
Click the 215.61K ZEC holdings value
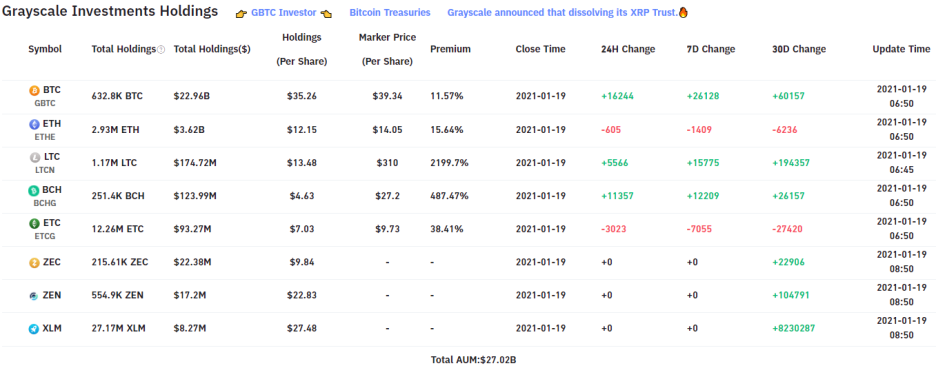(x=120, y=262)
